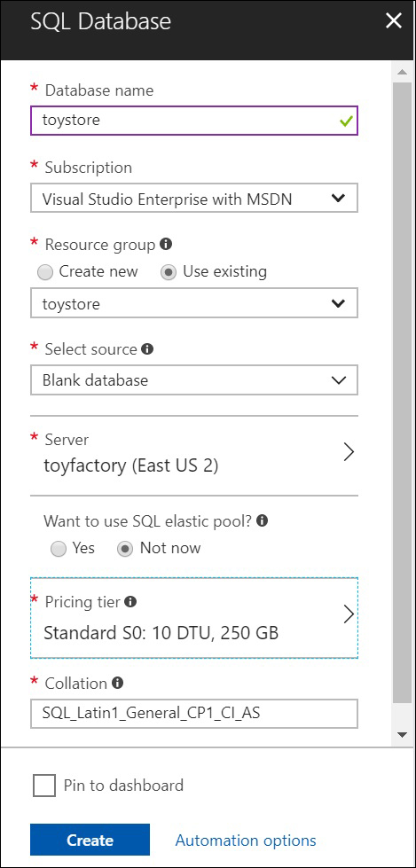The height and width of the screenshot is (868, 416).
Task: Click the Create button
Action: pos(90,840)
